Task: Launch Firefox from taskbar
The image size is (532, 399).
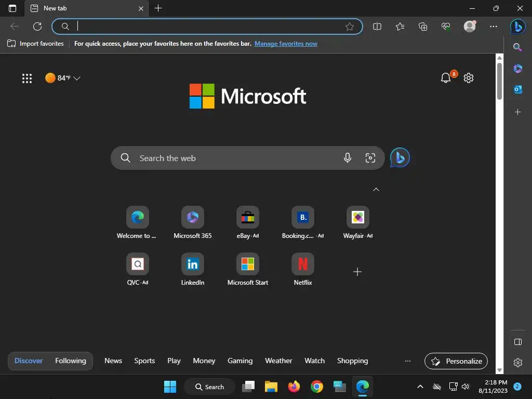Action: (294, 387)
